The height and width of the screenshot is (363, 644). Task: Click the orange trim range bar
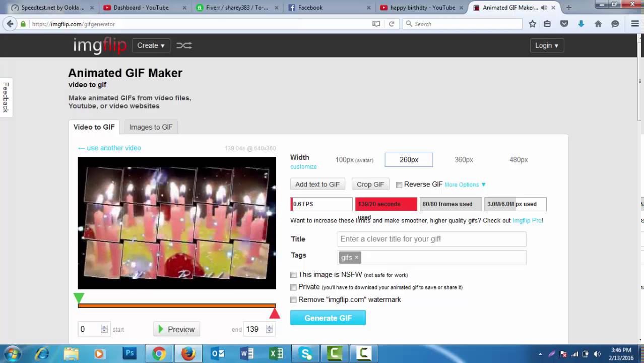point(177,306)
